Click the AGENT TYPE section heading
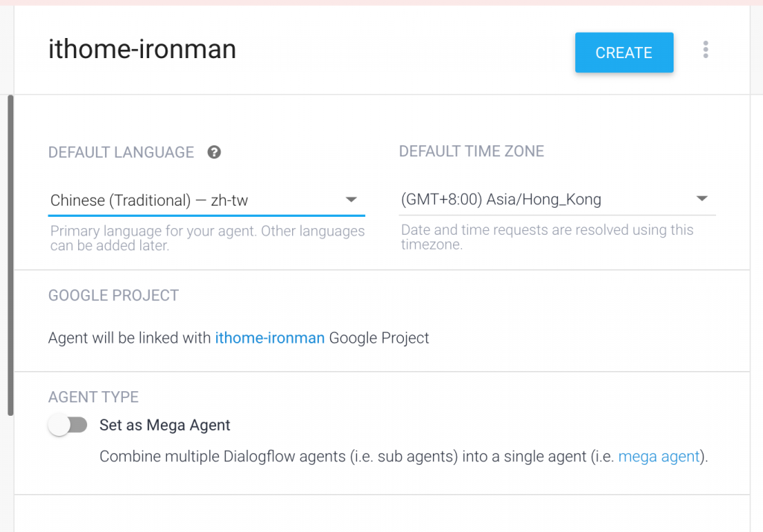The image size is (763, 532). pos(93,397)
